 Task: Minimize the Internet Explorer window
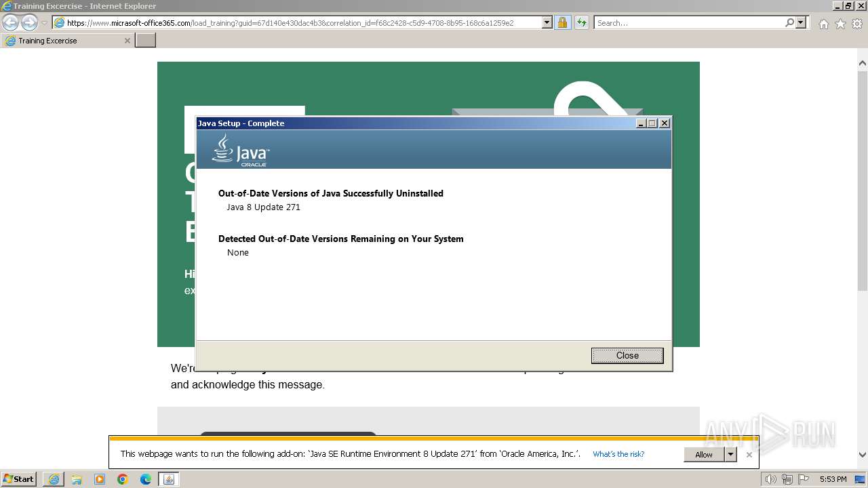click(839, 5)
